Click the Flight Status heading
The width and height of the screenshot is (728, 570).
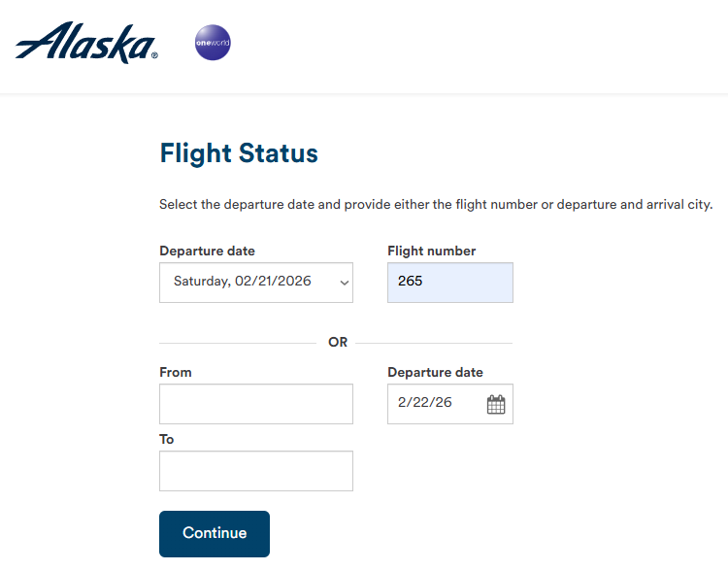pyautogui.click(x=239, y=153)
